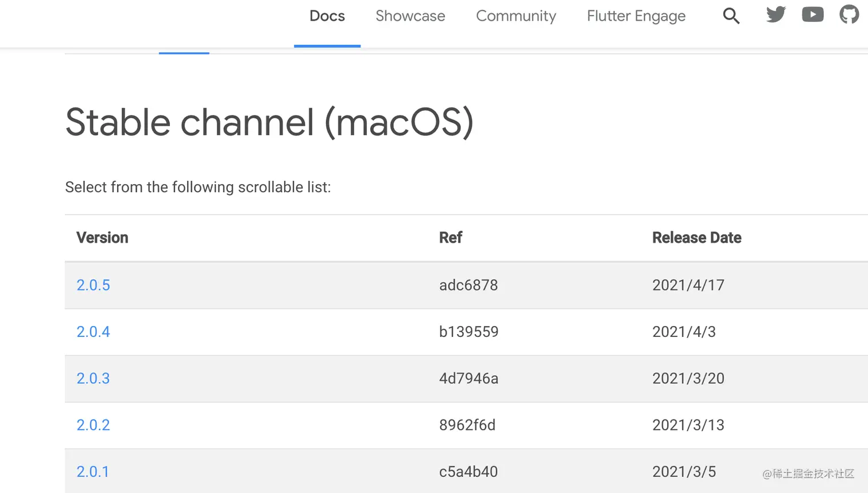Image resolution: width=868 pixels, height=493 pixels.
Task: Click the Release Date column header
Action: coord(696,238)
